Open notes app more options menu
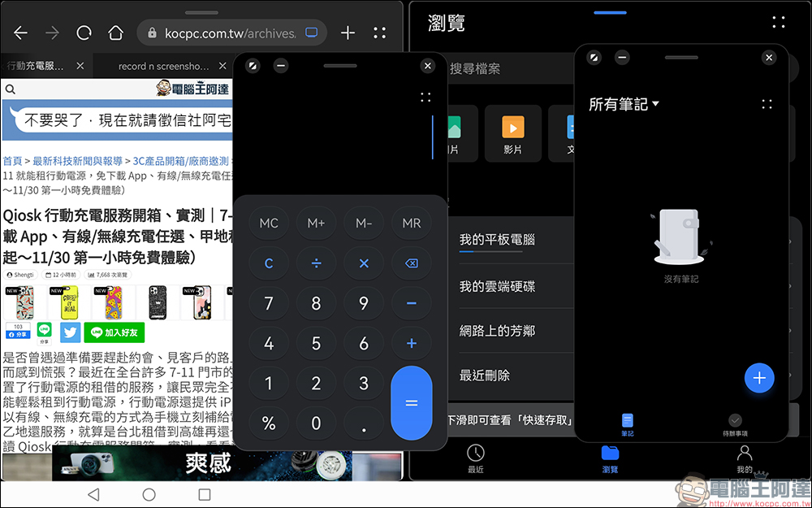The height and width of the screenshot is (508, 812). (767, 104)
